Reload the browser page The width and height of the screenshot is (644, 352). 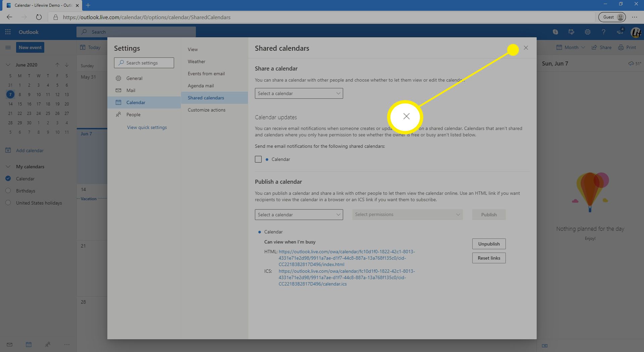pos(39,17)
